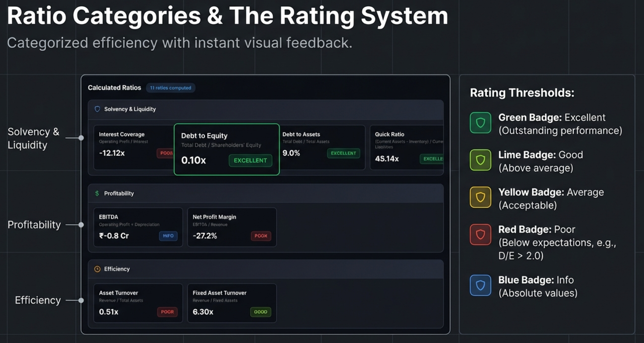Click the POOR badge on Net Profit Margin
The image size is (644, 343).
click(261, 236)
